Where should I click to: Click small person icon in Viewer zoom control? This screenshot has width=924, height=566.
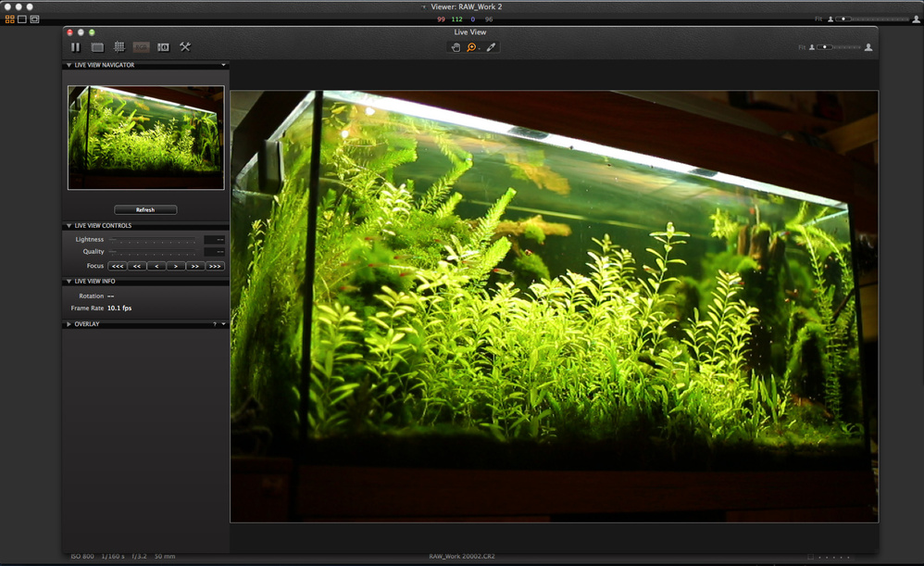pyautogui.click(x=830, y=19)
